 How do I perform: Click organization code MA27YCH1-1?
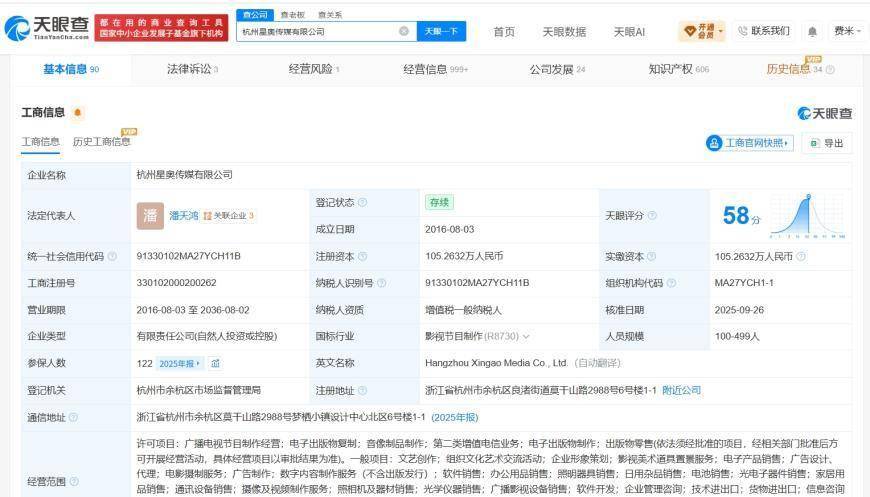(x=744, y=283)
